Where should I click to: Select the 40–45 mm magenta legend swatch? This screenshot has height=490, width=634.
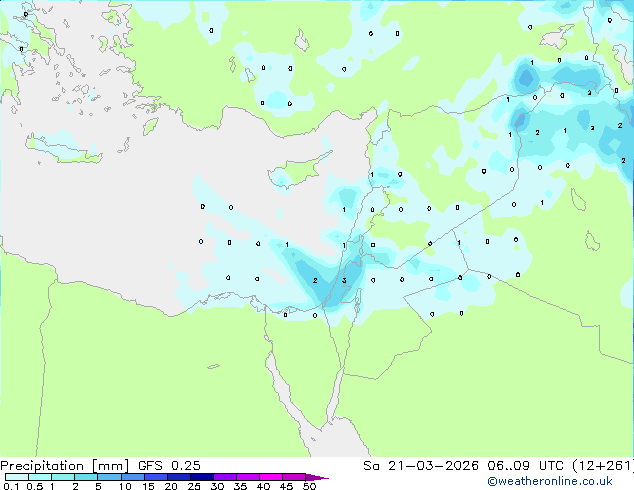point(271,477)
